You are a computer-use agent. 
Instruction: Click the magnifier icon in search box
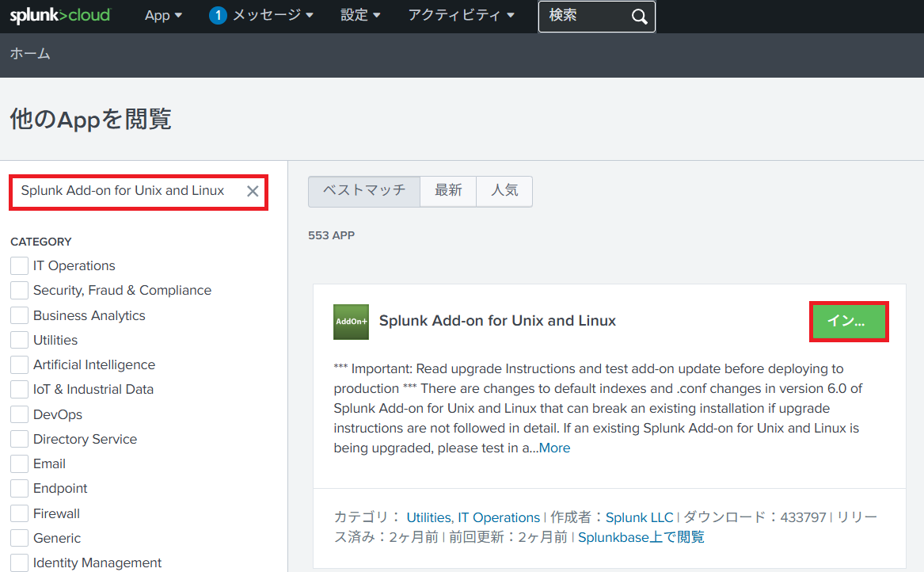640,17
